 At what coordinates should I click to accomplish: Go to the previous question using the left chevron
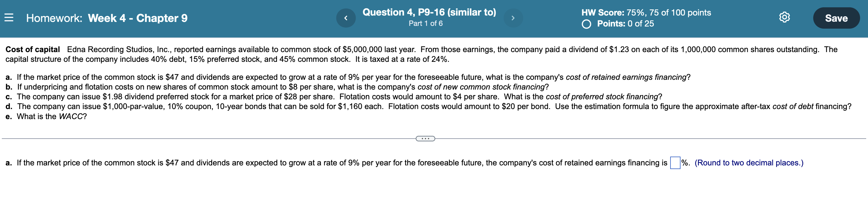pos(346,18)
